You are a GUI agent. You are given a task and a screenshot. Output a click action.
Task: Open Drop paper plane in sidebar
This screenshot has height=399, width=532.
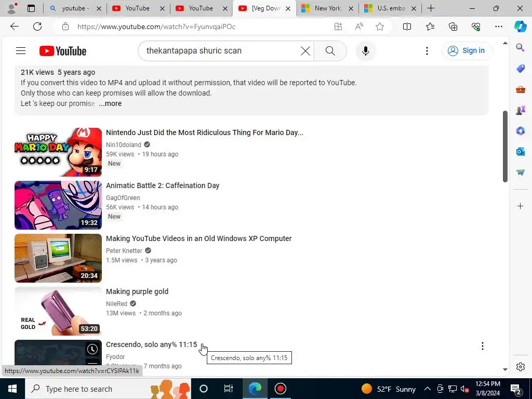coord(520,172)
